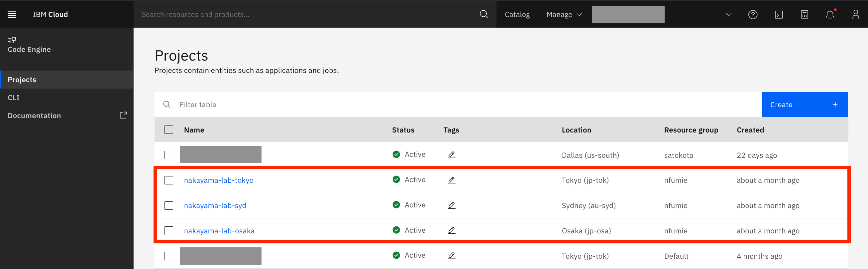Viewport: 868px width, 269px height.
Task: Click the Create project button
Action: pyautogui.click(x=804, y=105)
